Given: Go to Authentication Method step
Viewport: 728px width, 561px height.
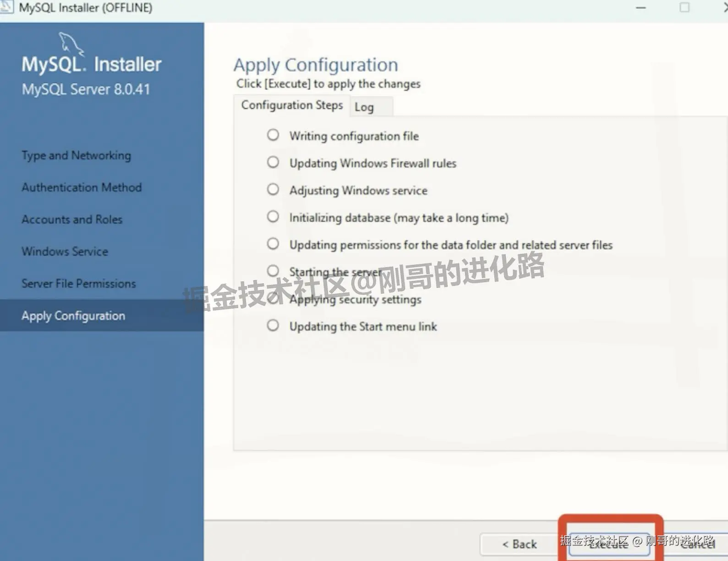Looking at the screenshot, I should coord(82,187).
